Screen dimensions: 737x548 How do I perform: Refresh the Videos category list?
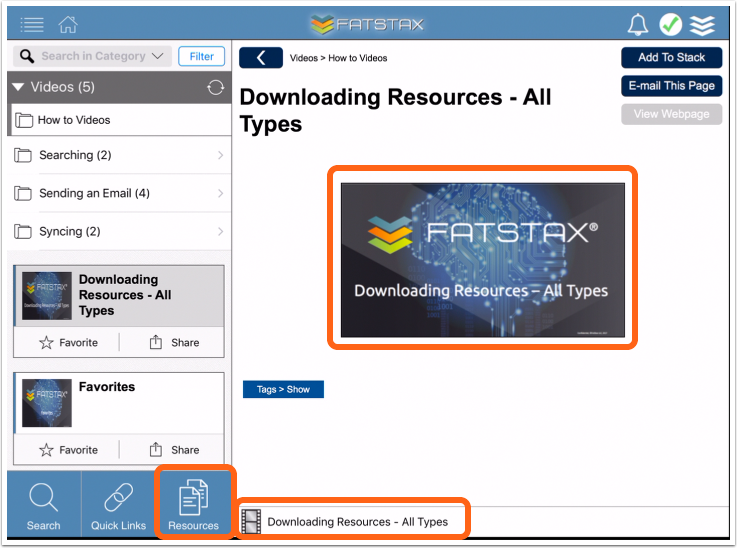tap(215, 87)
